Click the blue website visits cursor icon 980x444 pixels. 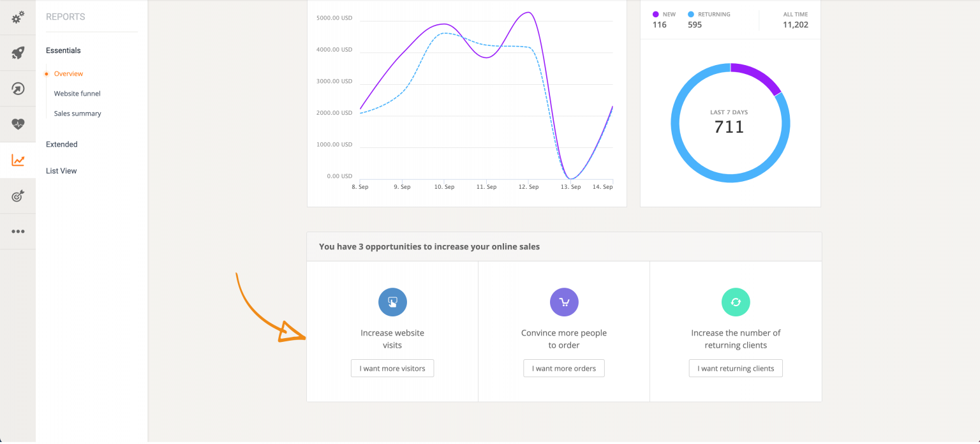click(x=392, y=302)
